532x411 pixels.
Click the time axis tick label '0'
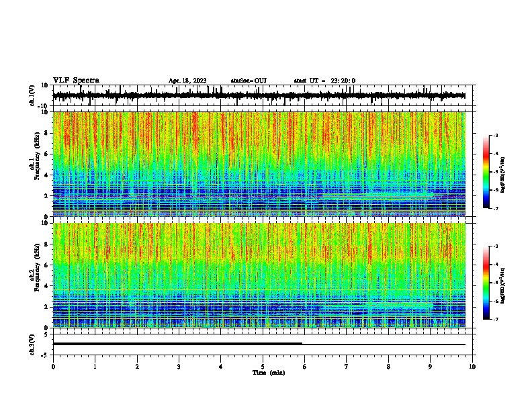[53, 367]
